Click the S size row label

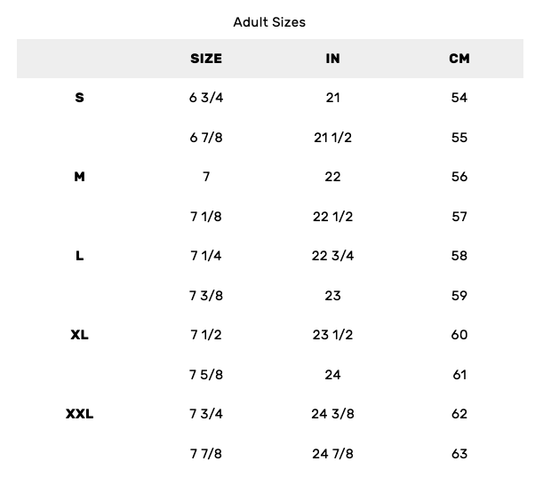tap(79, 98)
